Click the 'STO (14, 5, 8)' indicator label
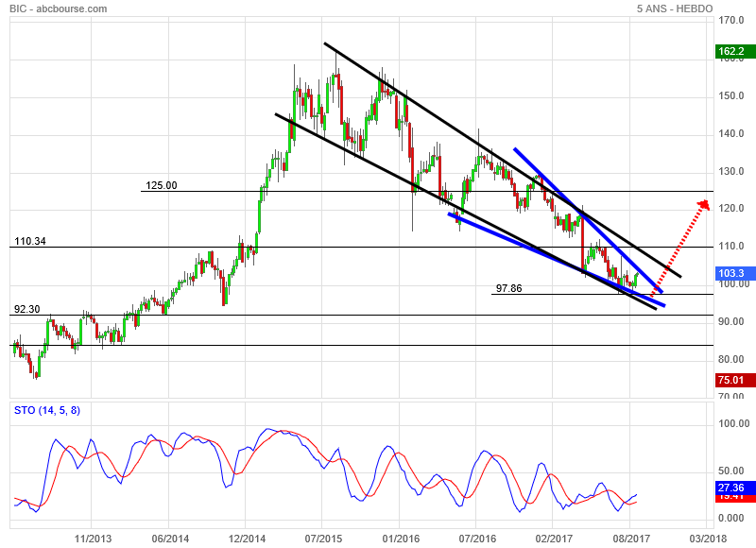The width and height of the screenshot is (756, 548). (x=47, y=411)
